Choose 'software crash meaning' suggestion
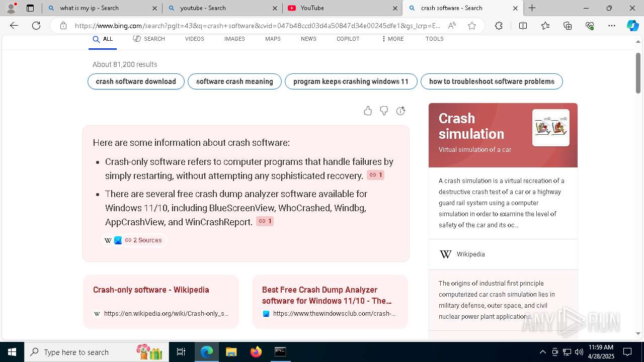 [234, 81]
